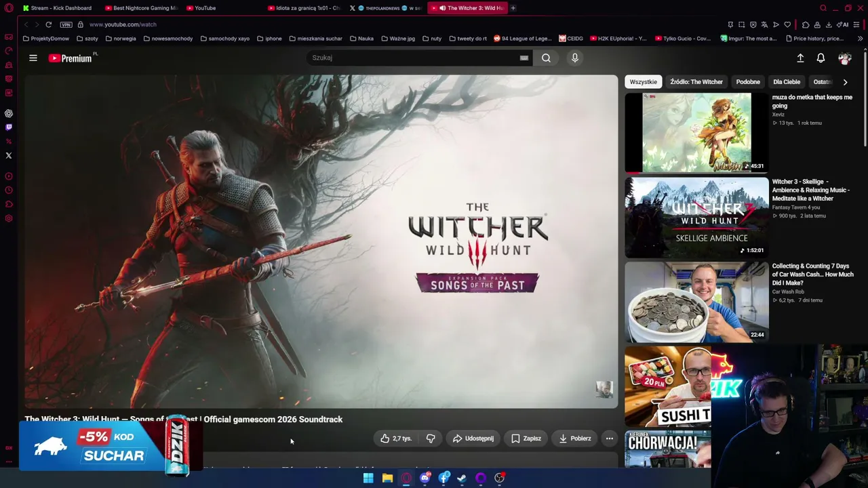This screenshot has width=868, height=488.
Task: Switch to Idiota za granicą 1x01 tab
Action: coord(304,8)
